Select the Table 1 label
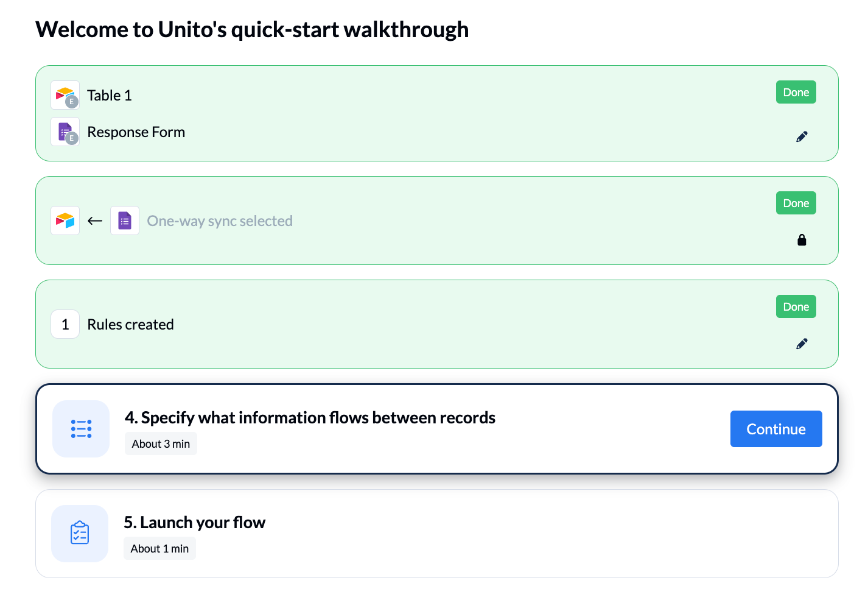The height and width of the screenshot is (597, 868). pos(109,95)
